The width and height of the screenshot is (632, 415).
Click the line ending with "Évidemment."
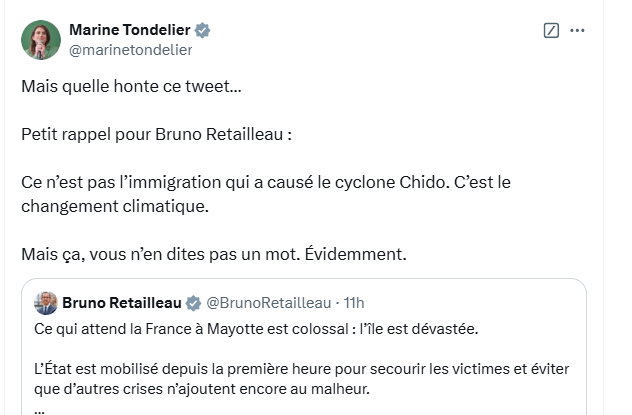click(x=213, y=254)
